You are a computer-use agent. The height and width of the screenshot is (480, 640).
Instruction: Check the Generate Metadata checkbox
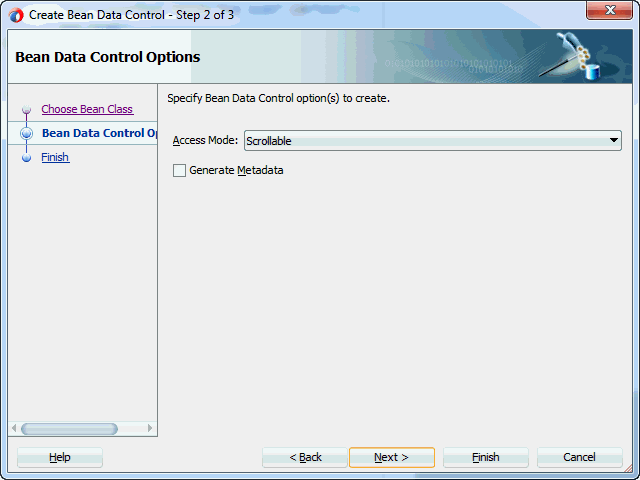tap(179, 170)
